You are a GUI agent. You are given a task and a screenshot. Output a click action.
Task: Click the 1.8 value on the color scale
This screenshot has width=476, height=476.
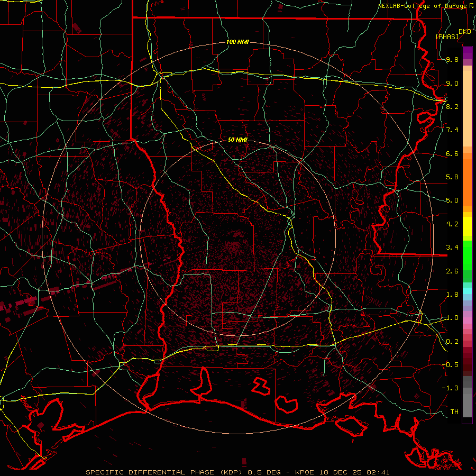pos(452,295)
